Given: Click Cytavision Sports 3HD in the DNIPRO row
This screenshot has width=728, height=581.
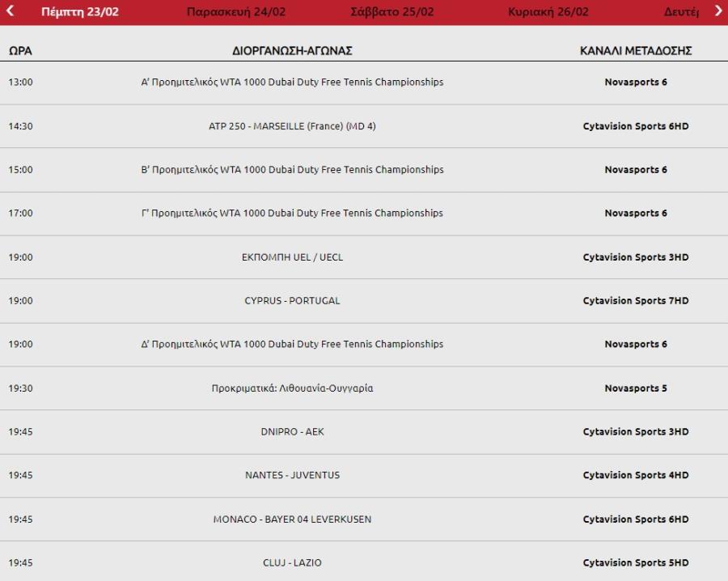Looking at the screenshot, I should 636,432.
